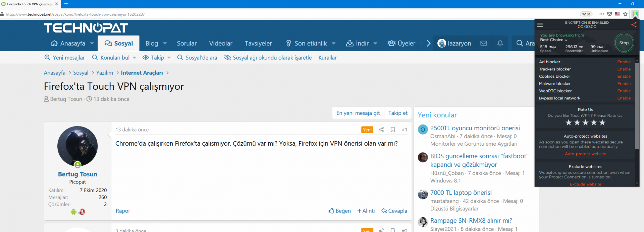Open the Tavsiyeler menu item
The image size is (644, 232).
tap(258, 43)
